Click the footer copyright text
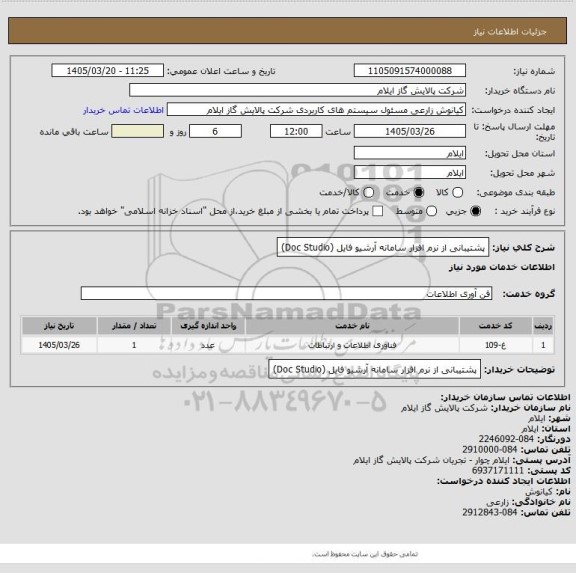This screenshot has height=573, width=576. 365,554
